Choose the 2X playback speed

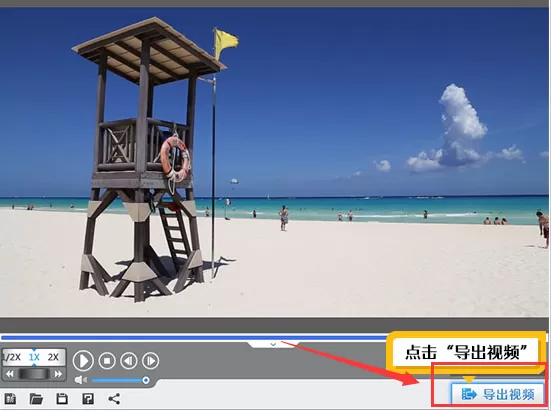53,357
